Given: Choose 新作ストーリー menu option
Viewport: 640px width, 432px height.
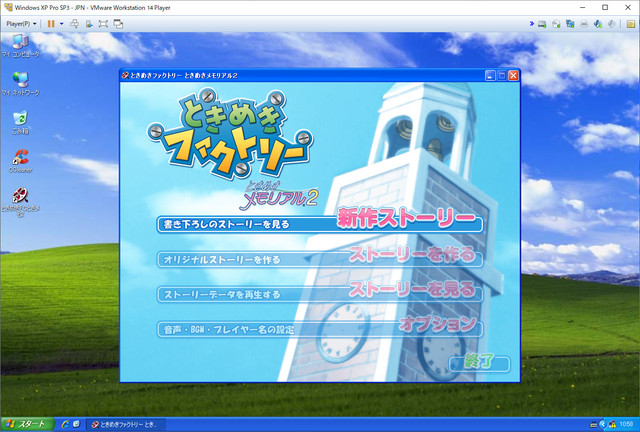Looking at the screenshot, I should tap(320, 222).
